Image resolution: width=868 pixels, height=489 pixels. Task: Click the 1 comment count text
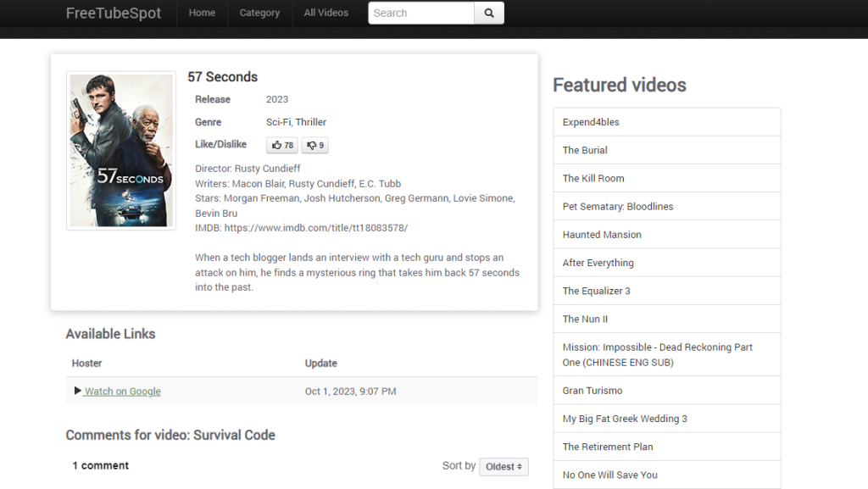100,466
